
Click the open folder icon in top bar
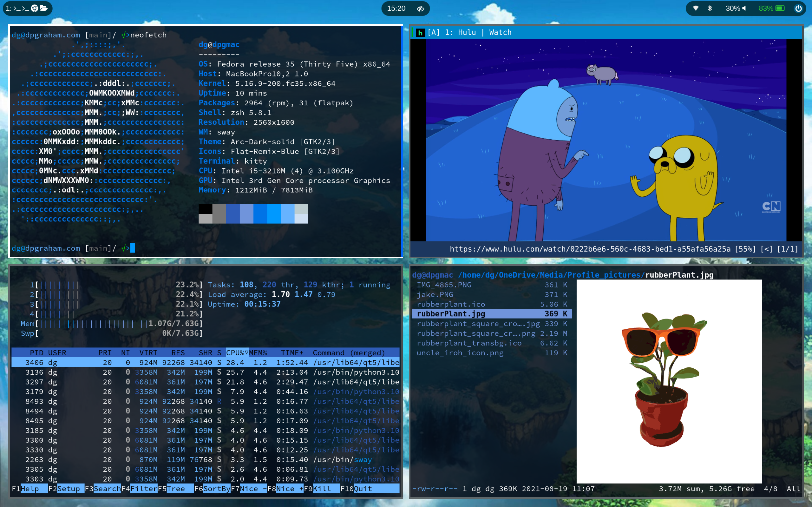click(43, 8)
